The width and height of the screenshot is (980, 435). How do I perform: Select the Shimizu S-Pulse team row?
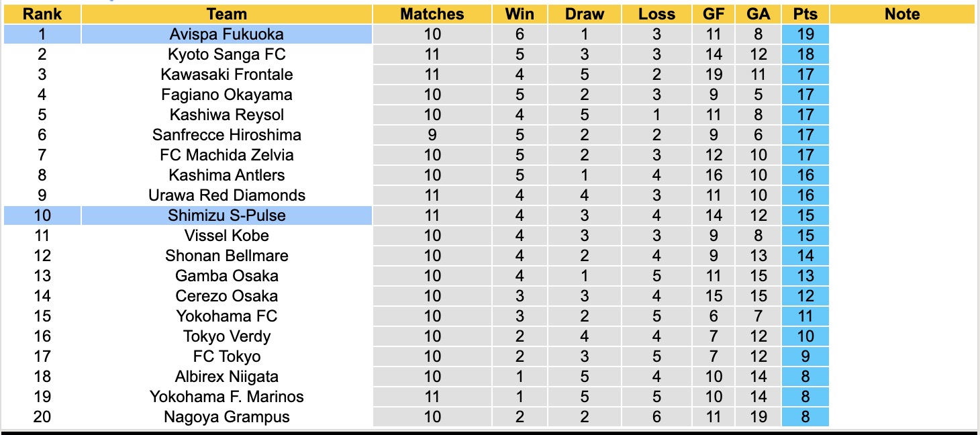click(x=227, y=215)
